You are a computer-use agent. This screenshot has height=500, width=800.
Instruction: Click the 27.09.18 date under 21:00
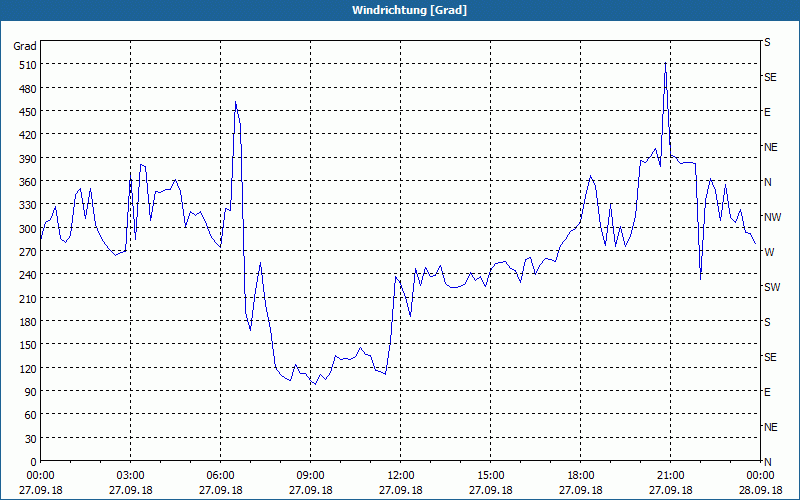(670, 490)
